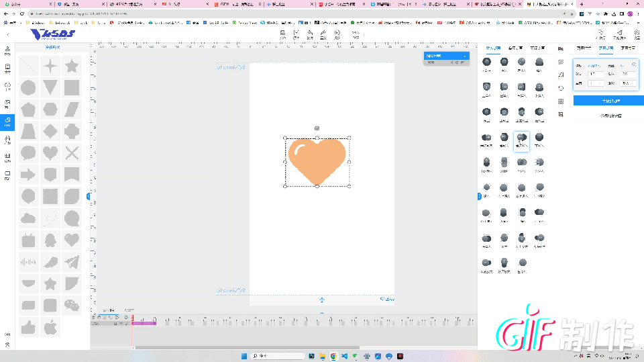
Task: Select the audio waveform shape
Action: (x=28, y=262)
